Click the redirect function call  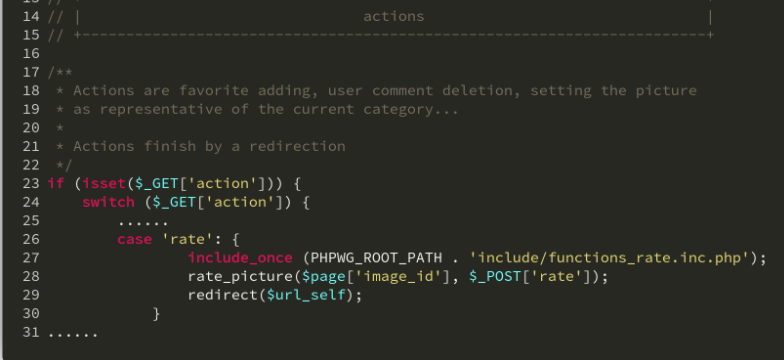tap(222, 295)
